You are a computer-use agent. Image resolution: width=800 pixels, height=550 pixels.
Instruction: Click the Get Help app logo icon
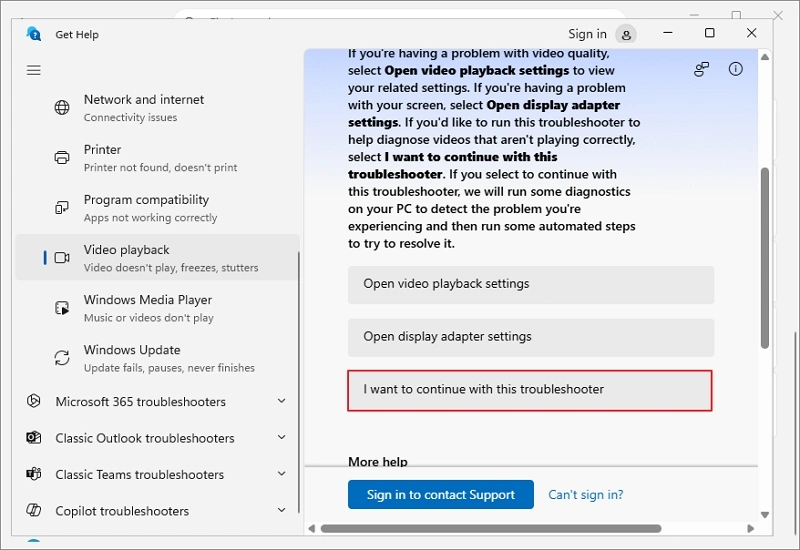[34, 34]
